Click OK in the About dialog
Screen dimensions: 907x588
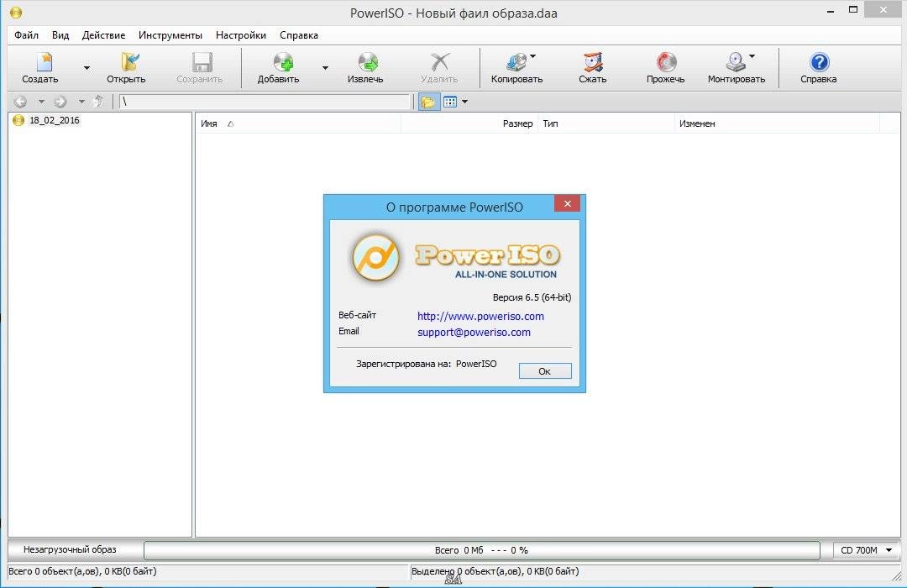(x=545, y=371)
